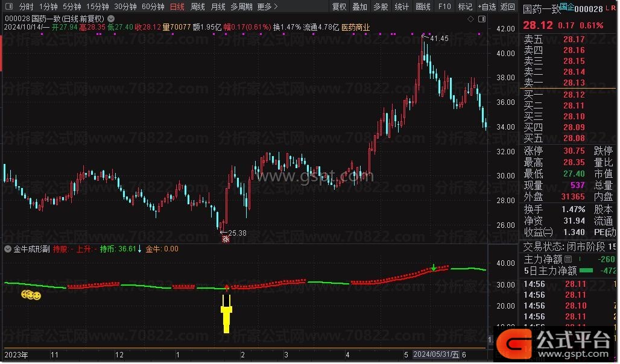Click the 2023年 label on the time axis
Screen dimensions: 620x364
(16, 355)
